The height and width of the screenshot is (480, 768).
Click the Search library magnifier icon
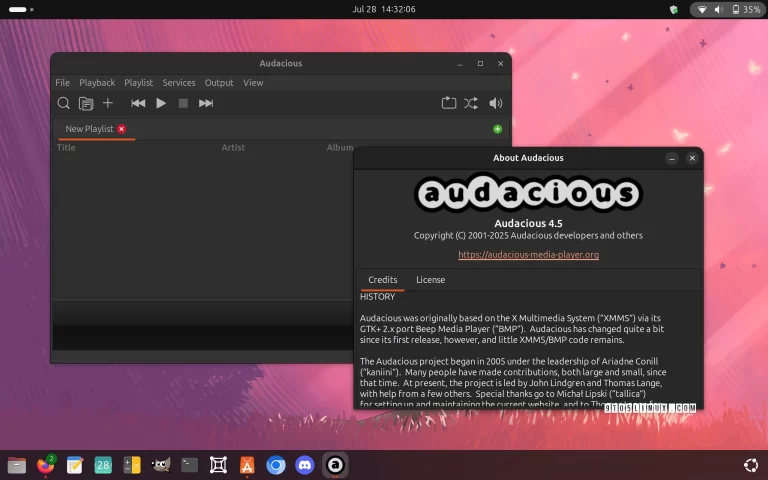(x=63, y=103)
